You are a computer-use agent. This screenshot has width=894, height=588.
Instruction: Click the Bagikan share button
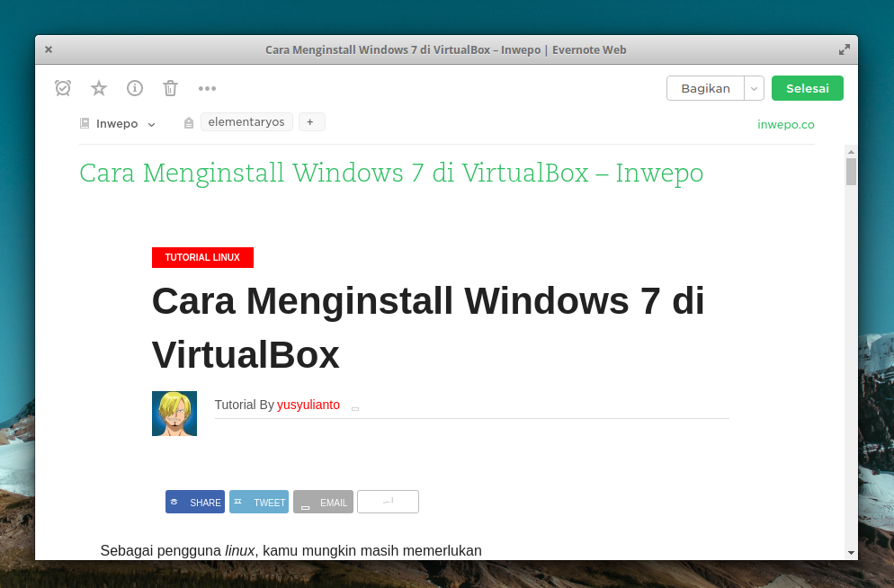pyautogui.click(x=705, y=88)
